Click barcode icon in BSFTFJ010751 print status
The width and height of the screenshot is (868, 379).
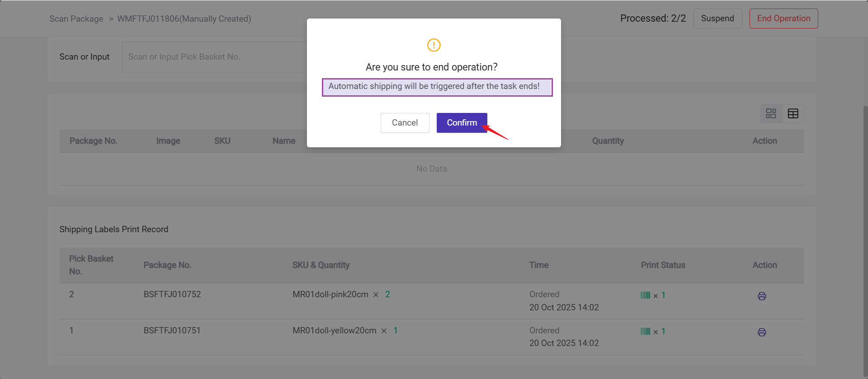tap(645, 332)
